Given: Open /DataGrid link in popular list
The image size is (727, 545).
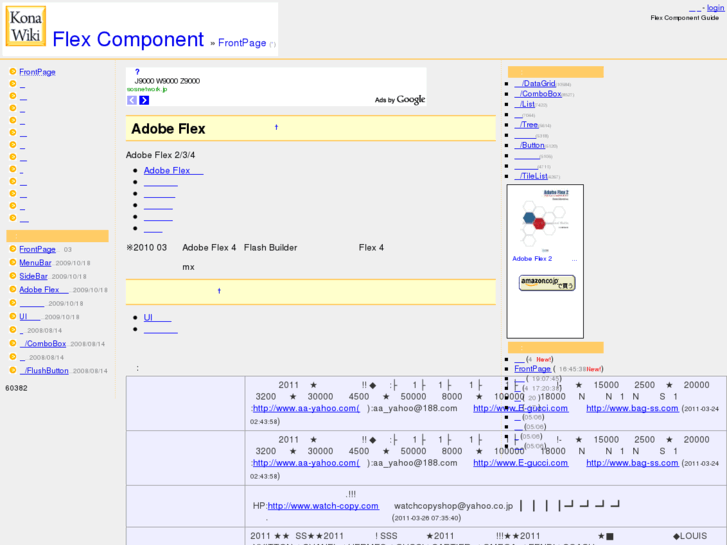Looking at the screenshot, I should point(535,83).
